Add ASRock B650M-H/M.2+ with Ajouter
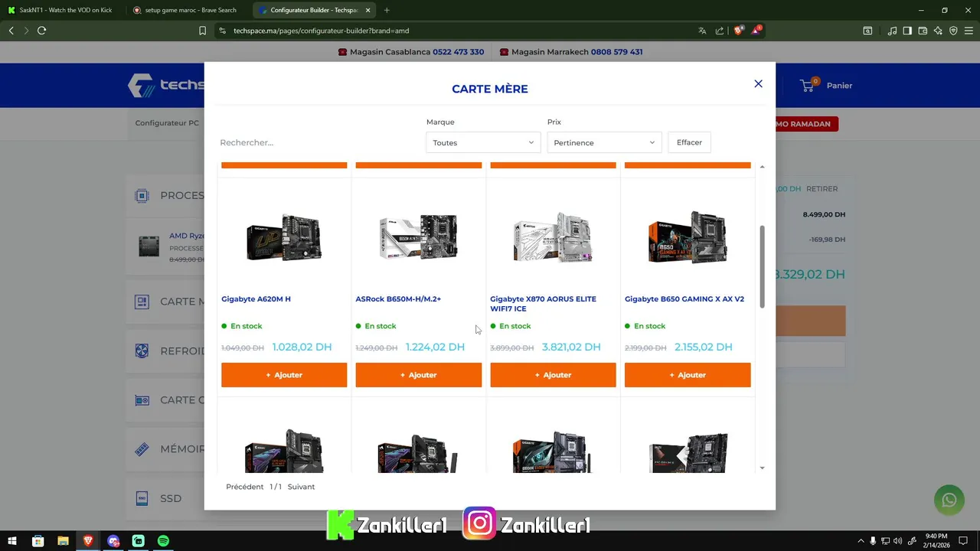The width and height of the screenshot is (980, 551). click(x=418, y=375)
